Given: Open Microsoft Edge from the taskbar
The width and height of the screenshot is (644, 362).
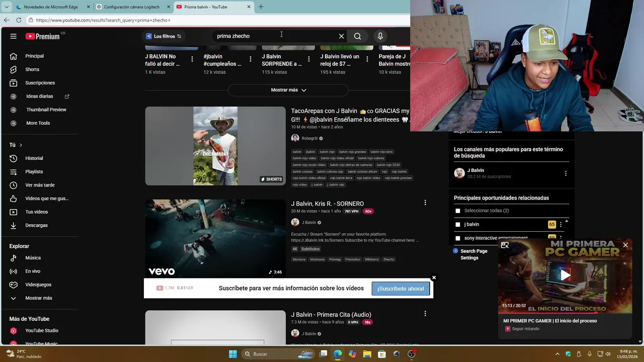Looking at the screenshot, I should tap(338, 354).
